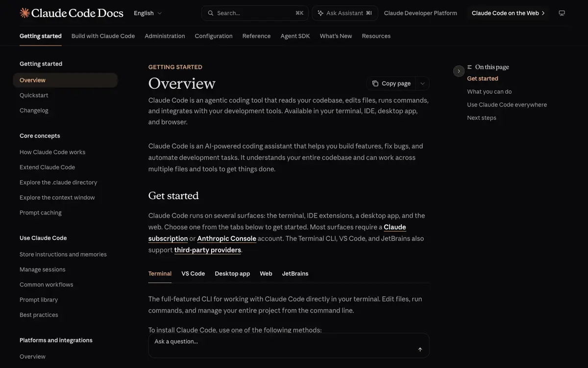Switch to Build with Claude Code tab

(103, 36)
